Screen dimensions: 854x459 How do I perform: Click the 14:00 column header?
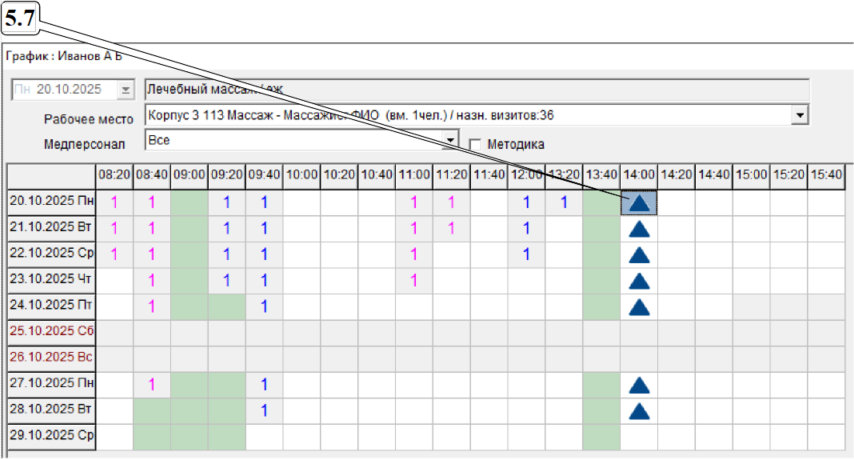[639, 175]
